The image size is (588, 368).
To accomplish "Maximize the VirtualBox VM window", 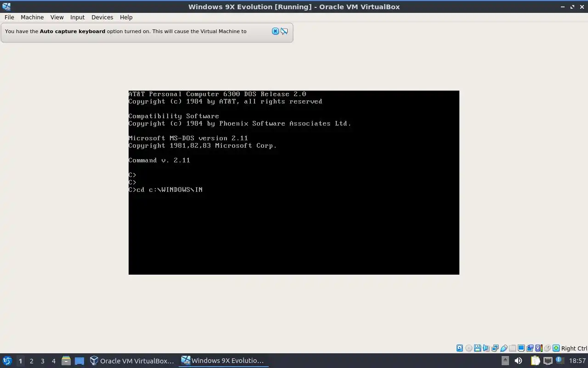I will coord(572,7).
